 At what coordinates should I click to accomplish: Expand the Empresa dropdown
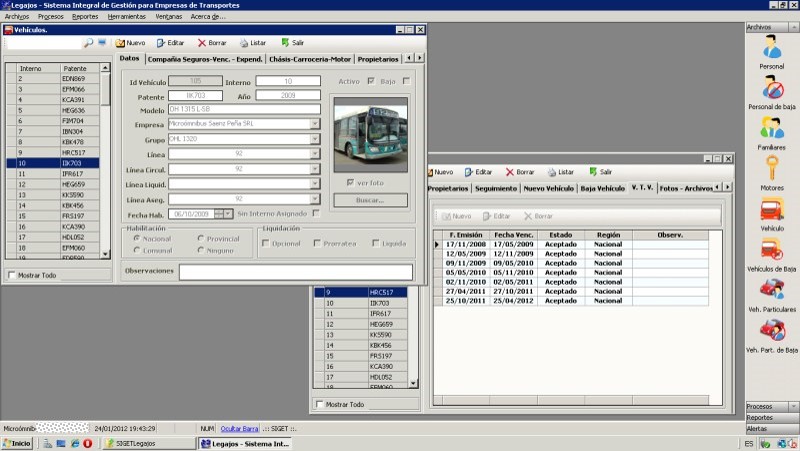(x=315, y=125)
